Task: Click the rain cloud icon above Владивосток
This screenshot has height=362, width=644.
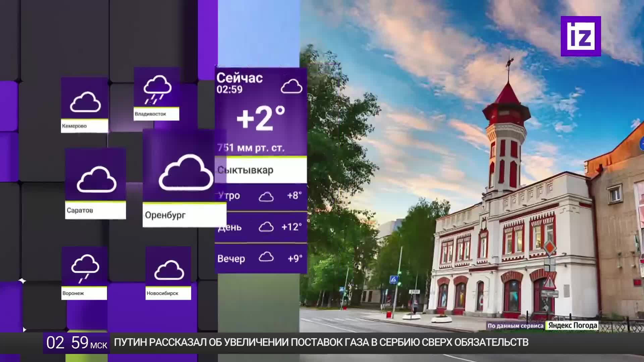Action: pos(157,89)
